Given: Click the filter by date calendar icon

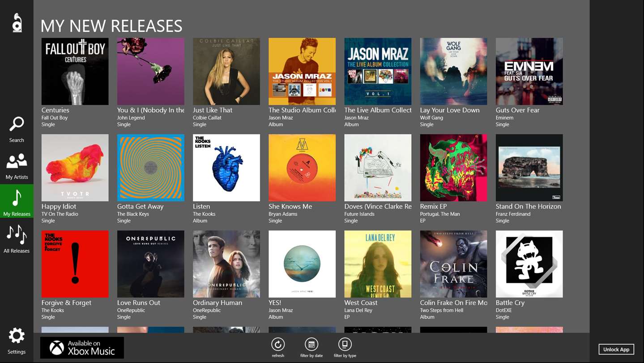Looking at the screenshot, I should (x=311, y=344).
